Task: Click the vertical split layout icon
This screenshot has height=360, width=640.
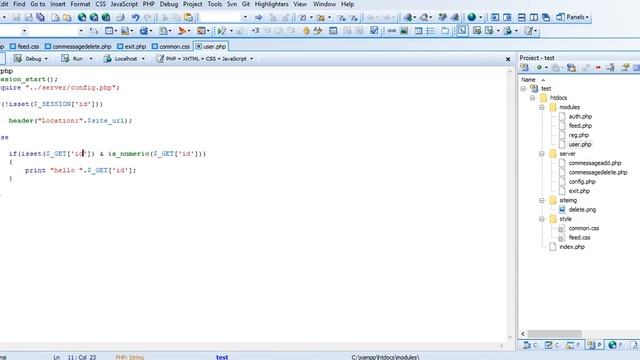Action: coord(534,18)
